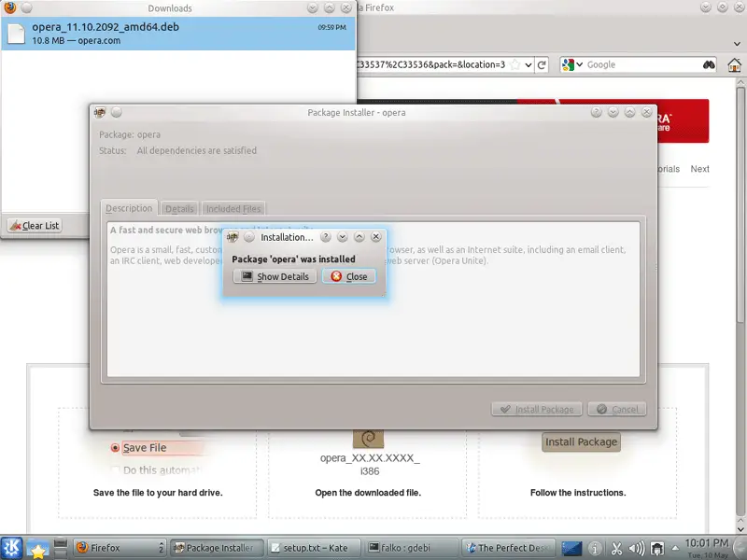The height and width of the screenshot is (560, 747).
Task: Reload the page in Firefox
Action: pos(542,64)
